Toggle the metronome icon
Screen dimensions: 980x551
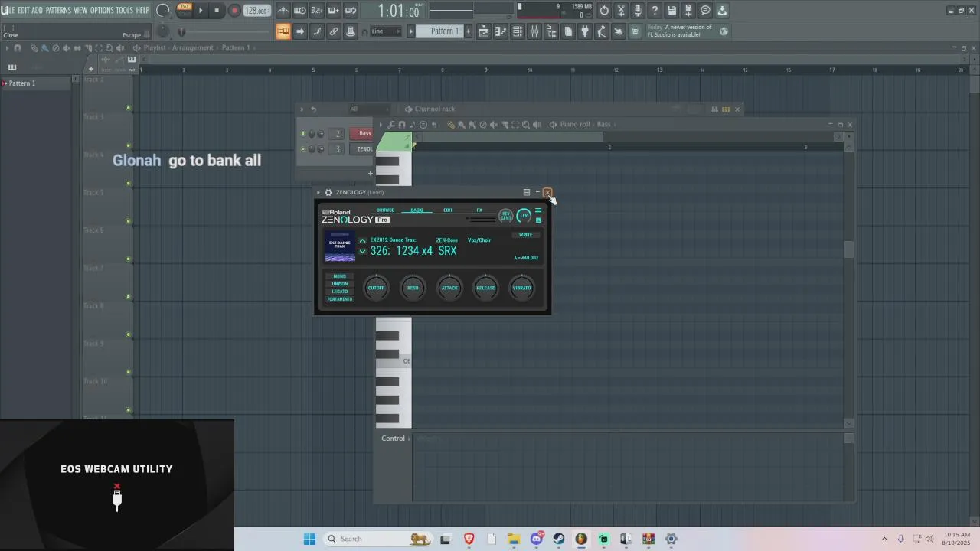(x=283, y=11)
